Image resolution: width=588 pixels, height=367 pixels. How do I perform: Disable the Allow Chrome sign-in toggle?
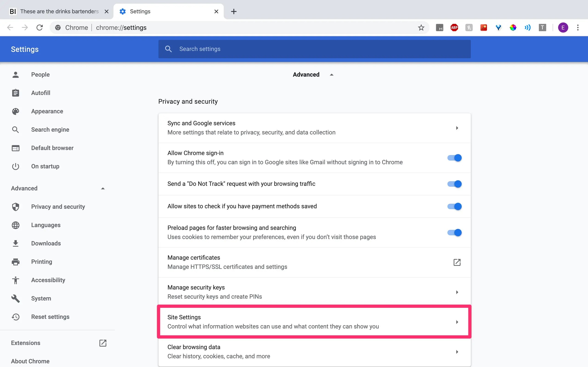[x=454, y=158]
